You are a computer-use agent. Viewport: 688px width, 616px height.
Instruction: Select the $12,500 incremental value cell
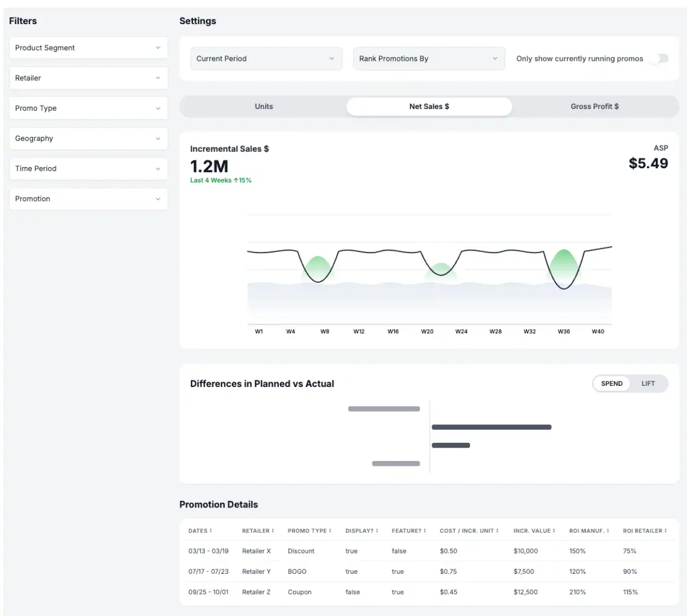click(x=525, y=592)
